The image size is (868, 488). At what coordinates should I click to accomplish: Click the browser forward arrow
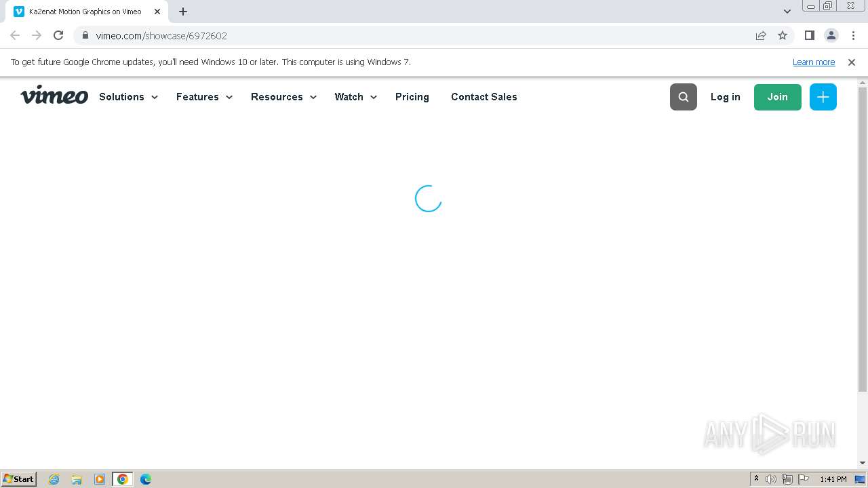[37, 35]
